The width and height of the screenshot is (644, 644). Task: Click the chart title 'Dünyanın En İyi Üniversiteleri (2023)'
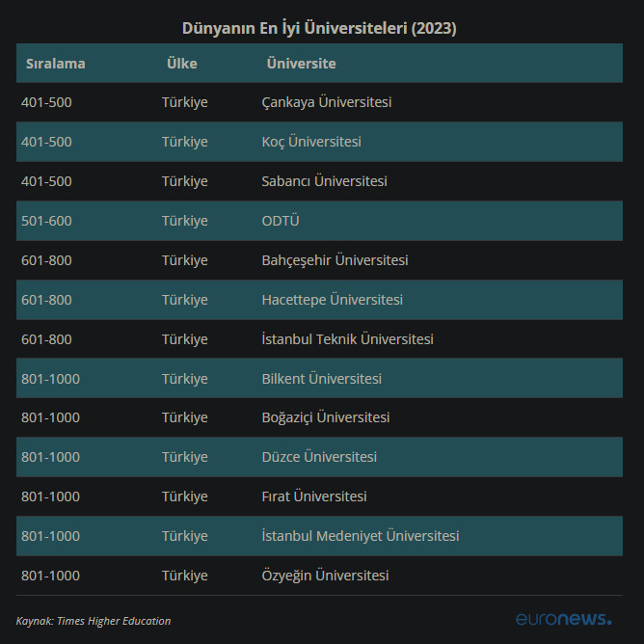pos(319,28)
